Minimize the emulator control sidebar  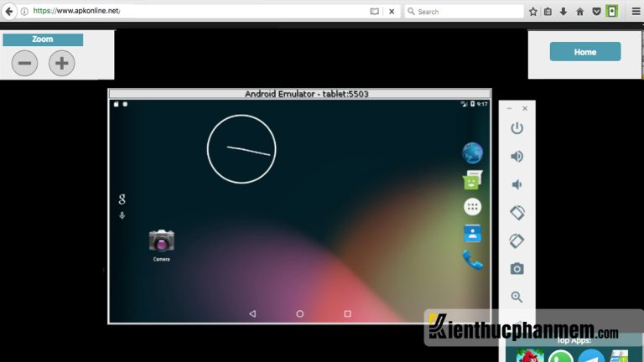click(x=509, y=108)
